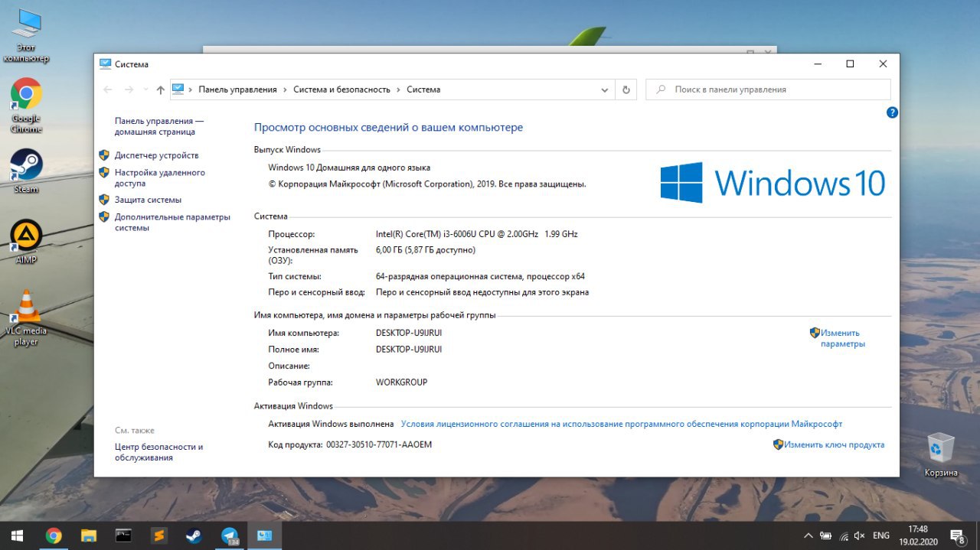This screenshot has height=550, width=980.
Task: Open Защита системы link
Action: 148,200
